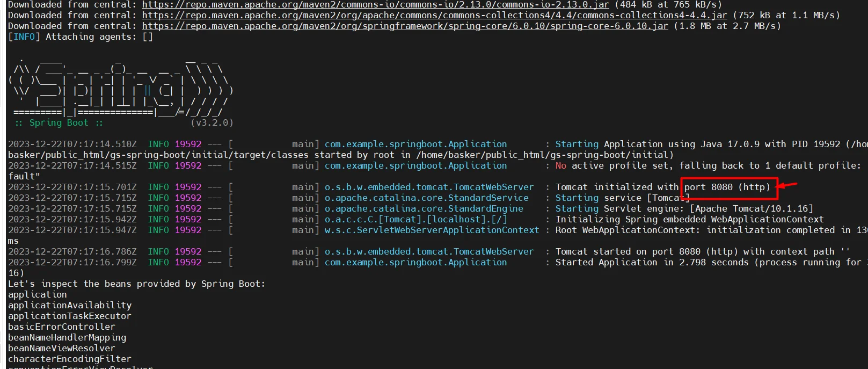Image resolution: width=868 pixels, height=369 pixels.
Task: Click the red-boxed port 8080 (http) text
Action: point(727,187)
